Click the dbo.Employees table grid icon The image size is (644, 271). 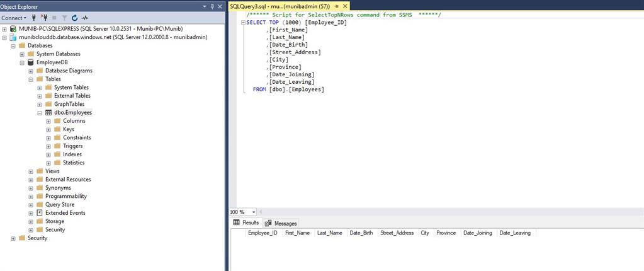pyautogui.click(x=48, y=112)
